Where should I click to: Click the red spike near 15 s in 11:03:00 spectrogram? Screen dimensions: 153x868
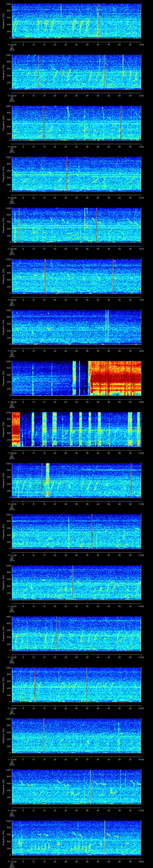[44, 123]
